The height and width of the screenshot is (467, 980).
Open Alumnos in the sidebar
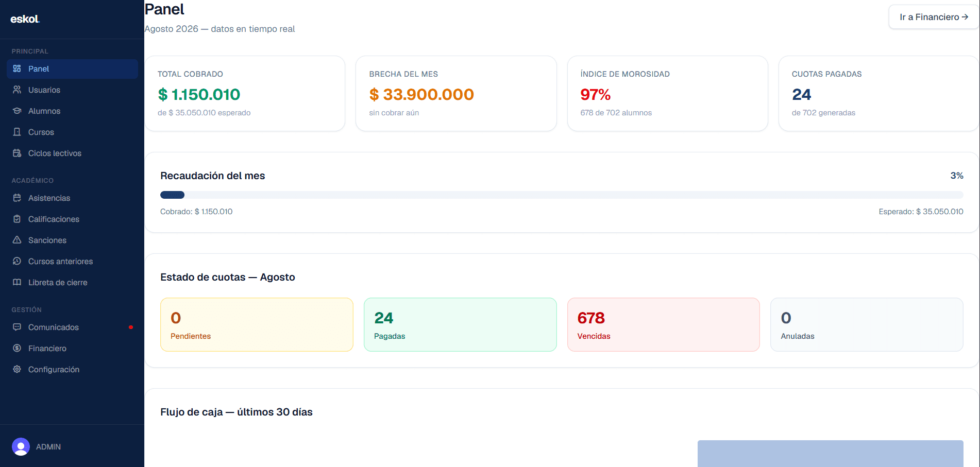click(x=72, y=111)
